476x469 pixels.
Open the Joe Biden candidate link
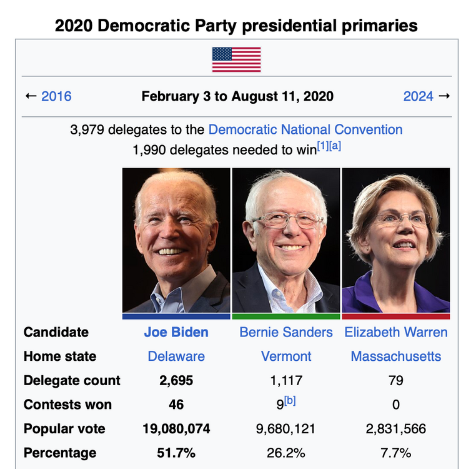coord(176,332)
